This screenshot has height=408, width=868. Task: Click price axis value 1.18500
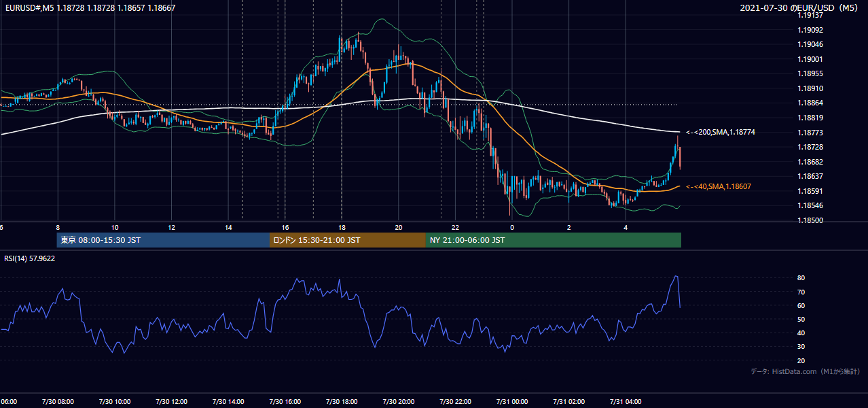[811, 220]
